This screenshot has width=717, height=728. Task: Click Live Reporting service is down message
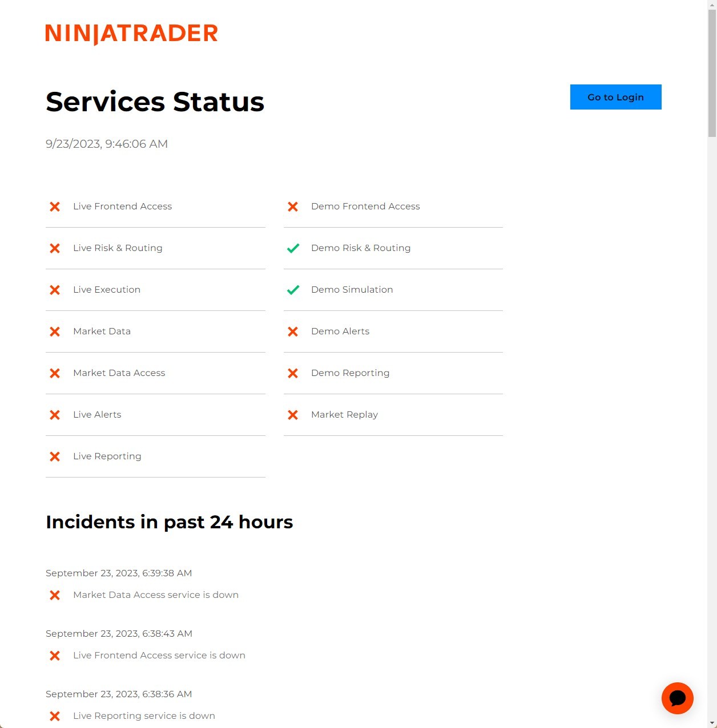(144, 715)
